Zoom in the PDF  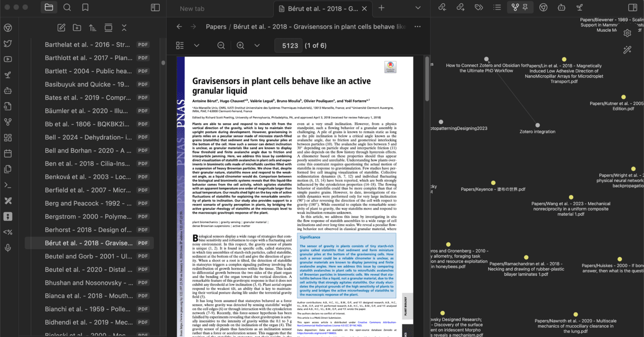click(240, 45)
